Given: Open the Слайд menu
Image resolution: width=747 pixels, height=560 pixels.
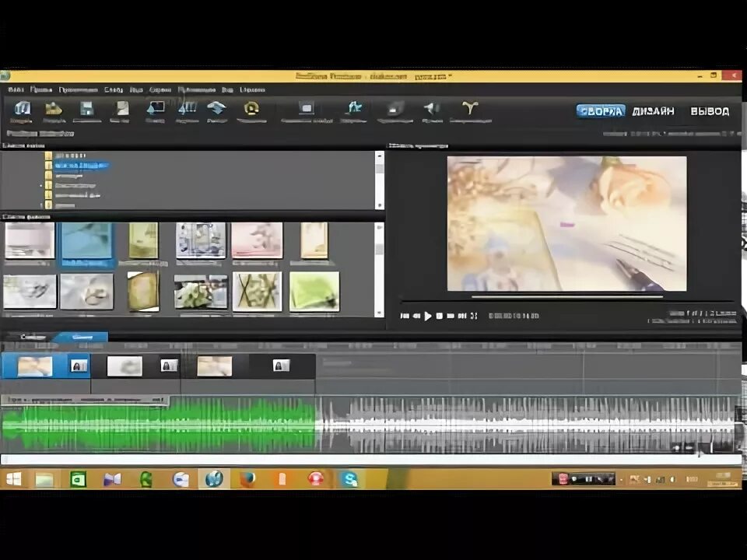Looking at the screenshot, I should pos(114,89).
